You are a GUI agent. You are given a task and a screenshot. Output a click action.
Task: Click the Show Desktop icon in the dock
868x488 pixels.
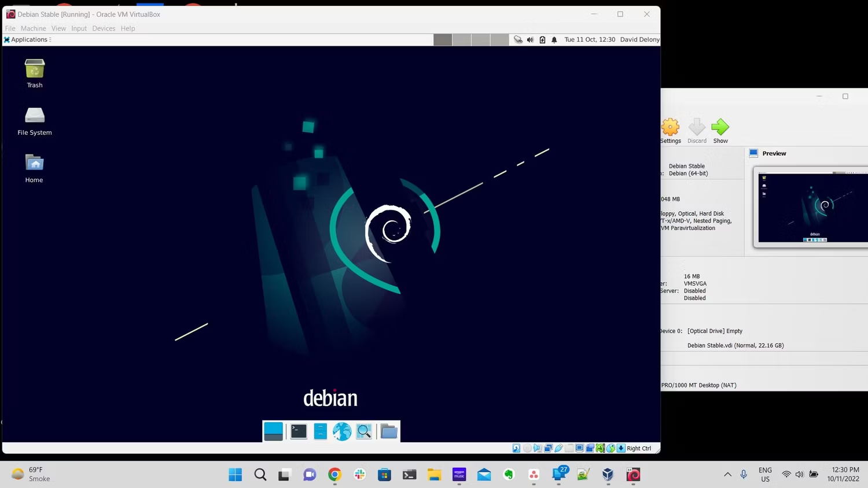point(273,431)
